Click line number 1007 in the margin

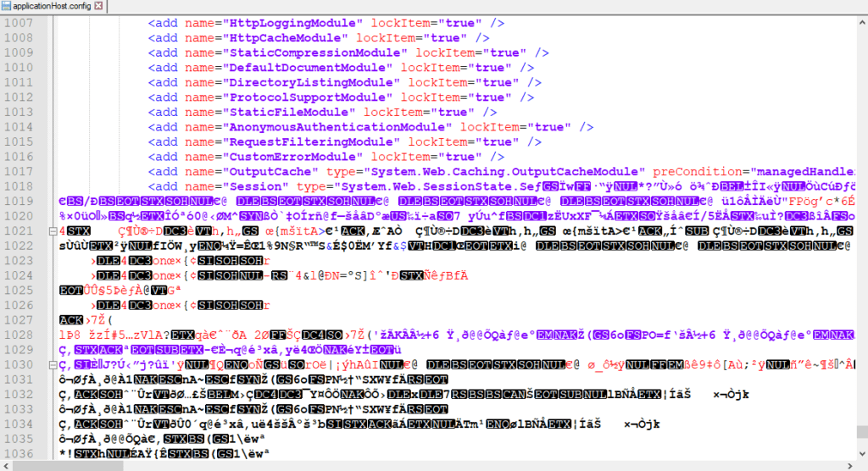point(19,23)
